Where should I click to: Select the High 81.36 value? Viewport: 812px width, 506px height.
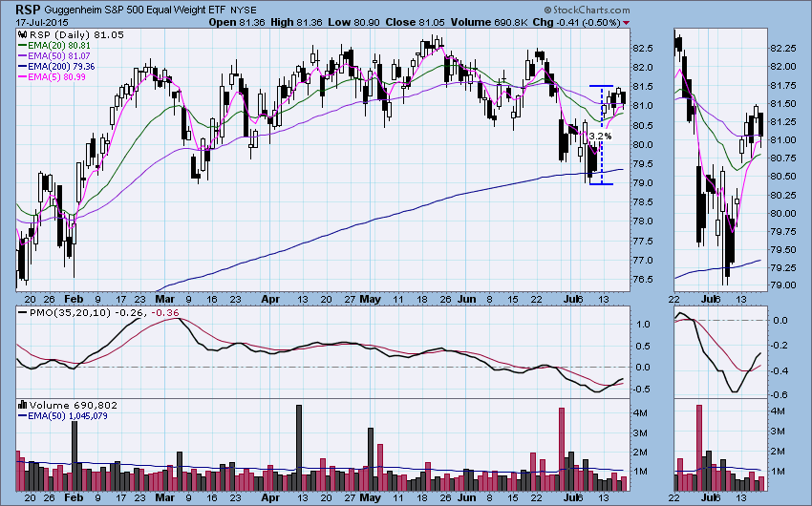[x=296, y=22]
